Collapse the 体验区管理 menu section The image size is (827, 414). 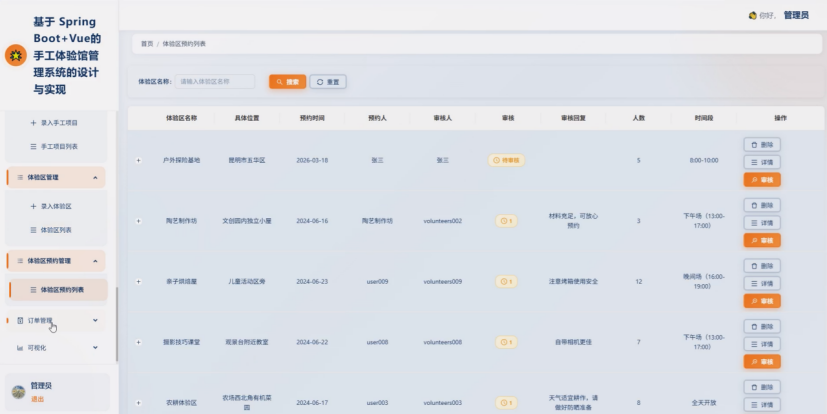56,177
